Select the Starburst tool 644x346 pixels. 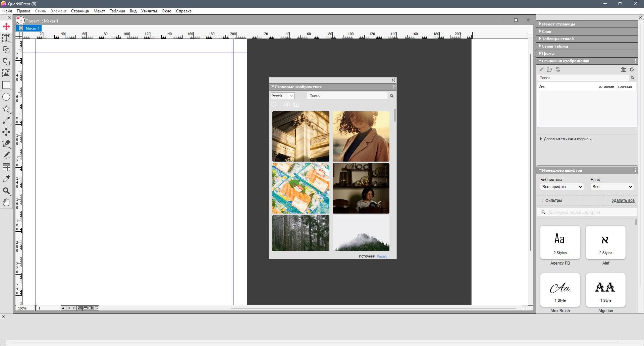(x=6, y=109)
